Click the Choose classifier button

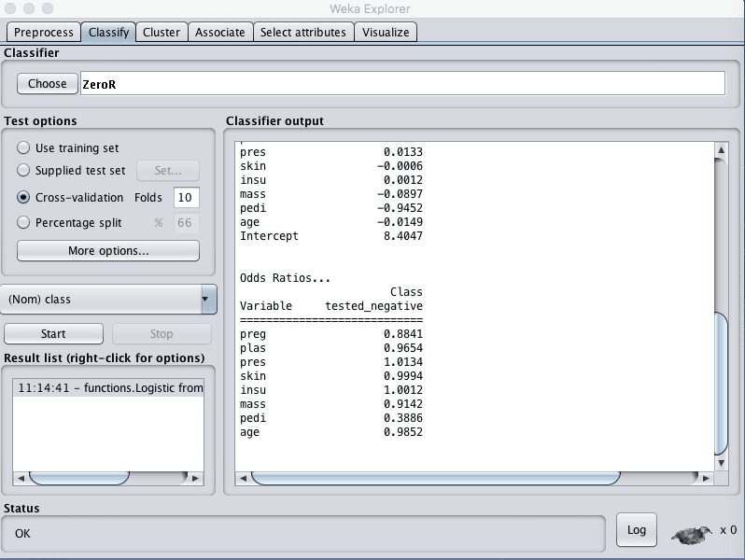point(47,84)
